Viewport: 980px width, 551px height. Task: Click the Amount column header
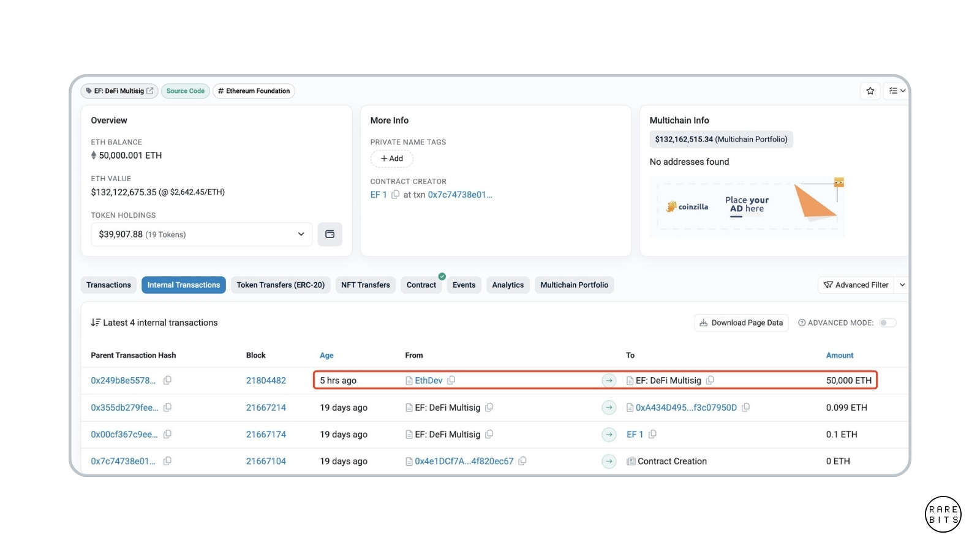point(840,356)
